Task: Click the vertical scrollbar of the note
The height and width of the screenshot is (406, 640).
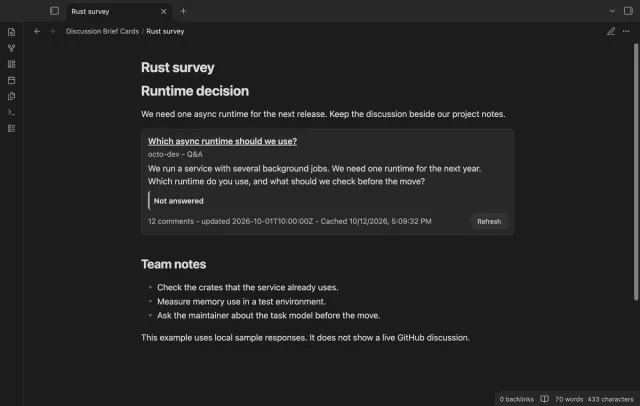Action: 636,171
